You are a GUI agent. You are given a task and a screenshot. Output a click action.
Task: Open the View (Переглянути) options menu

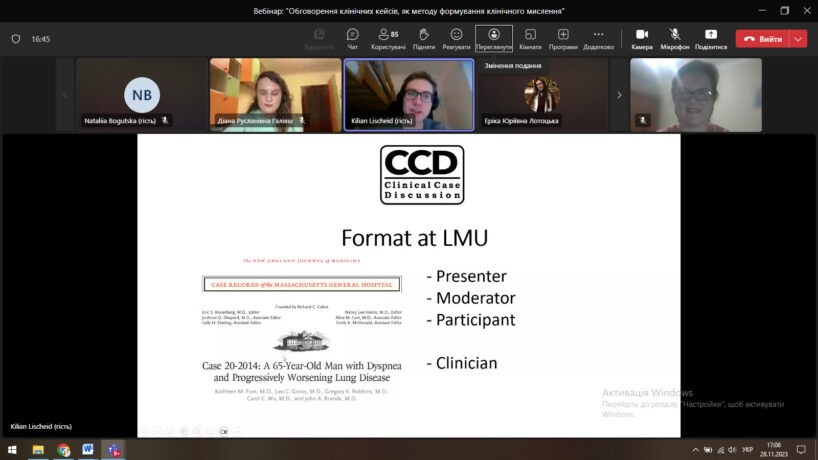pyautogui.click(x=494, y=39)
